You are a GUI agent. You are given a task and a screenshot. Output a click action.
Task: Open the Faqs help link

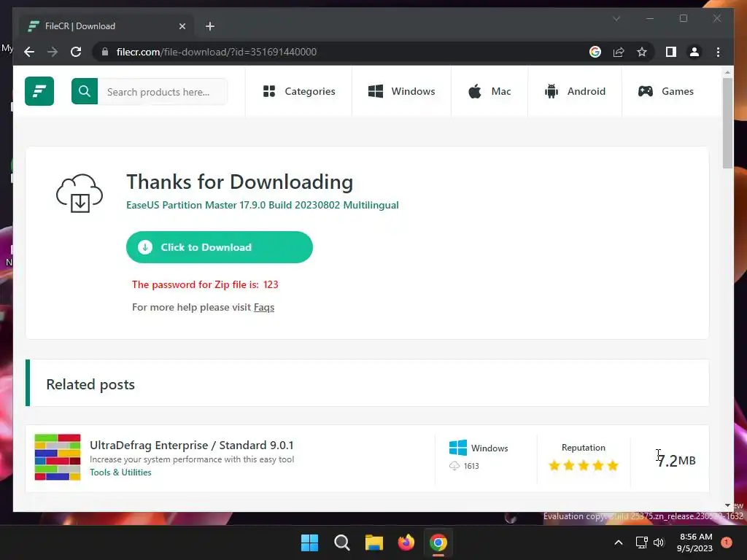264,307
